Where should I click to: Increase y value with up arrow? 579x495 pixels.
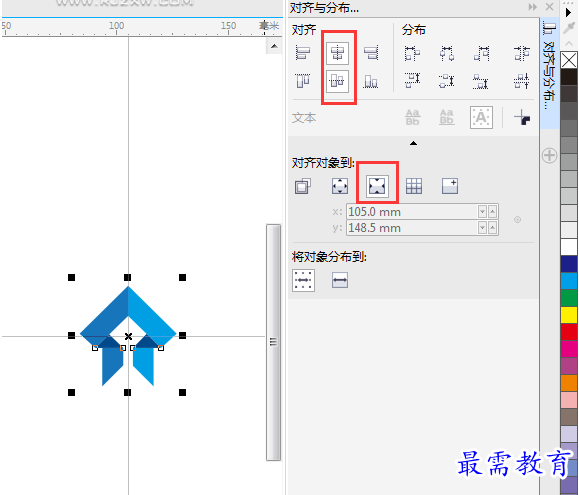coord(492,228)
